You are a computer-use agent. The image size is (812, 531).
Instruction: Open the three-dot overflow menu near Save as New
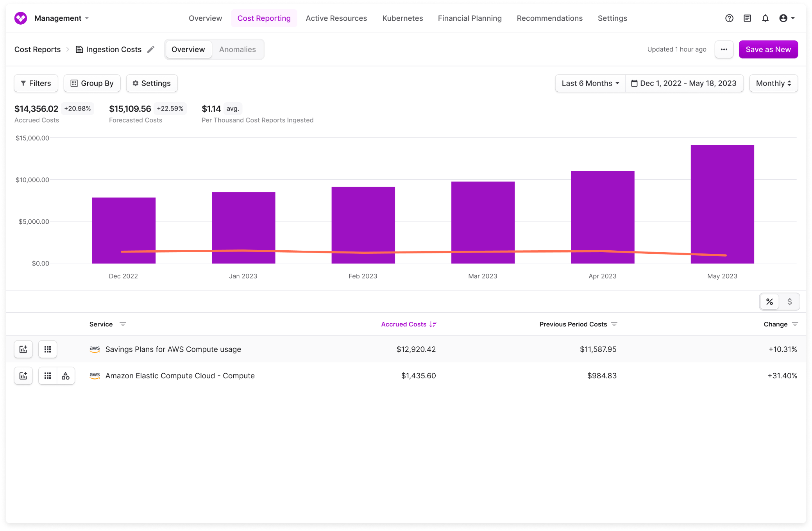[x=724, y=49]
